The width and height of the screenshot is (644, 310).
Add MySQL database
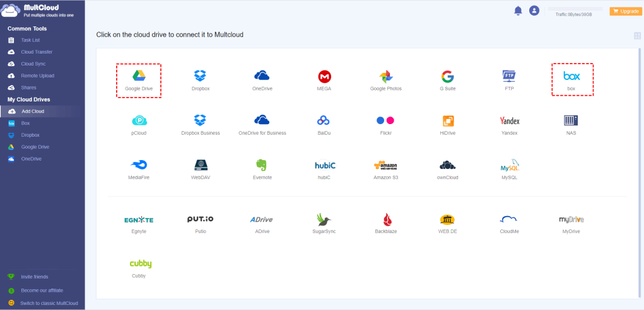tap(509, 169)
